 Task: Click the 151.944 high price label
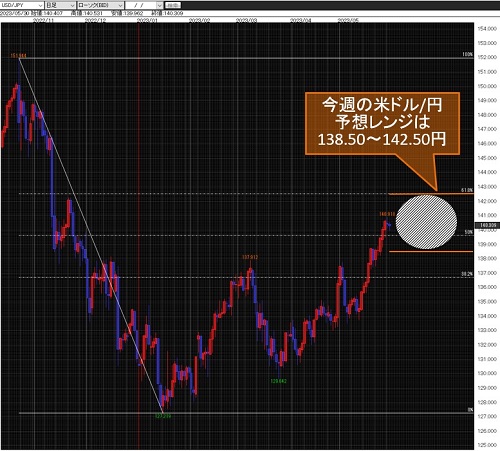(x=18, y=56)
